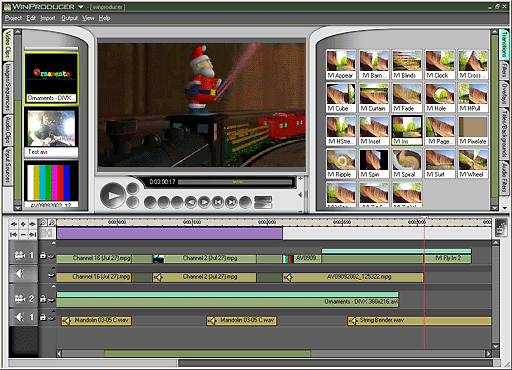Open the WinProducer title dropdown arrow

(80, 7)
